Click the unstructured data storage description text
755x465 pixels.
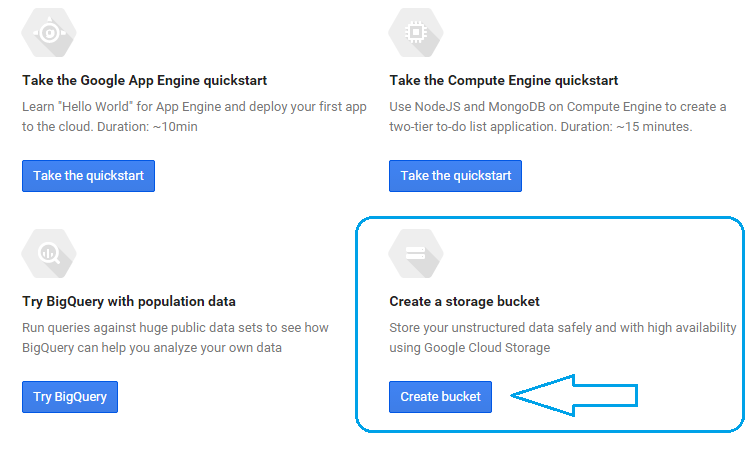click(562, 328)
